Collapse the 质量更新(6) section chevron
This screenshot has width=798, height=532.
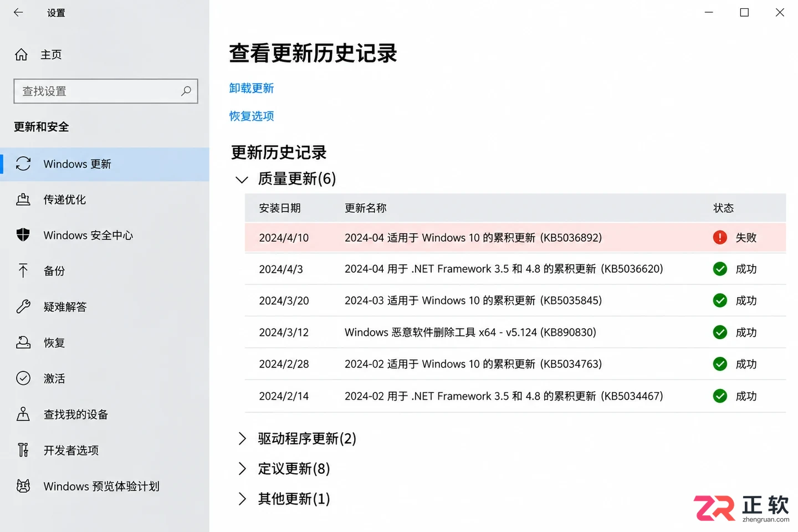242,179
